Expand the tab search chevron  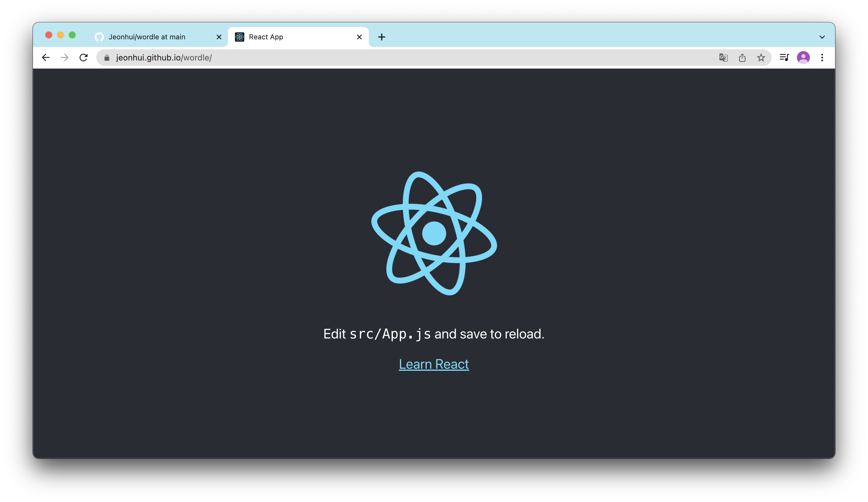(822, 37)
